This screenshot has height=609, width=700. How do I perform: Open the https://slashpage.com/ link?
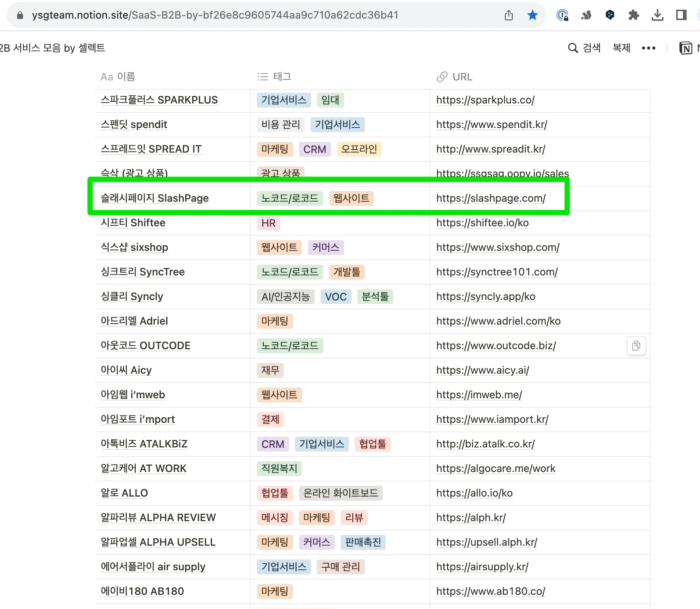(x=491, y=198)
